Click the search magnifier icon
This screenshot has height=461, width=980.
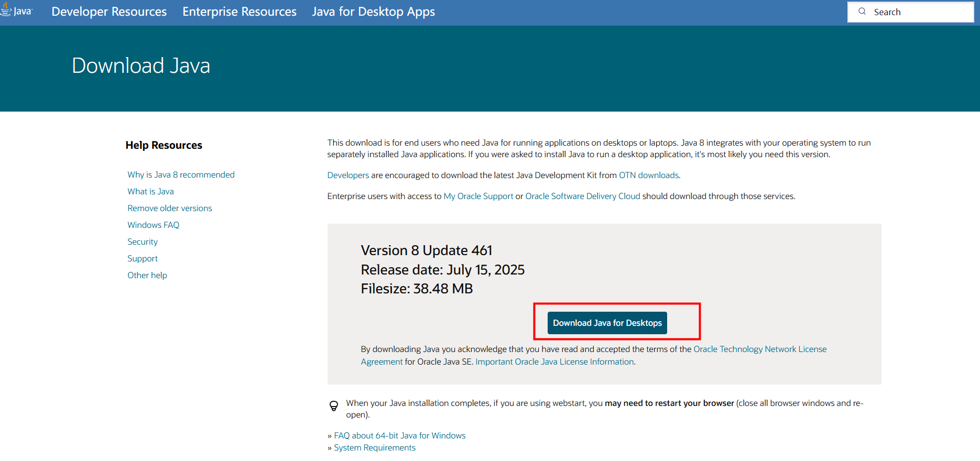862,12
